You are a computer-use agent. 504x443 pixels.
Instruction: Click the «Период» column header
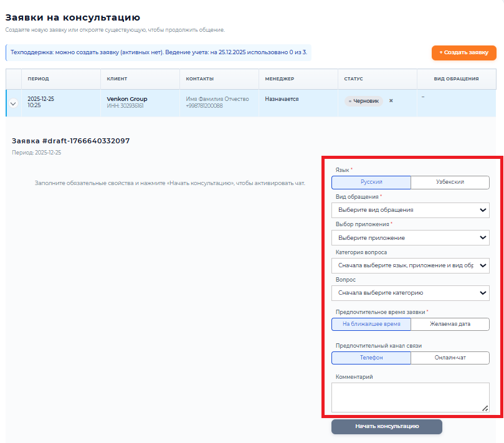click(x=38, y=79)
